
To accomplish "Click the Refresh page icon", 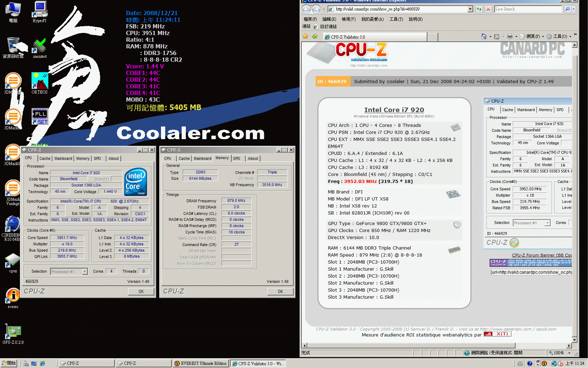I will [479, 9].
